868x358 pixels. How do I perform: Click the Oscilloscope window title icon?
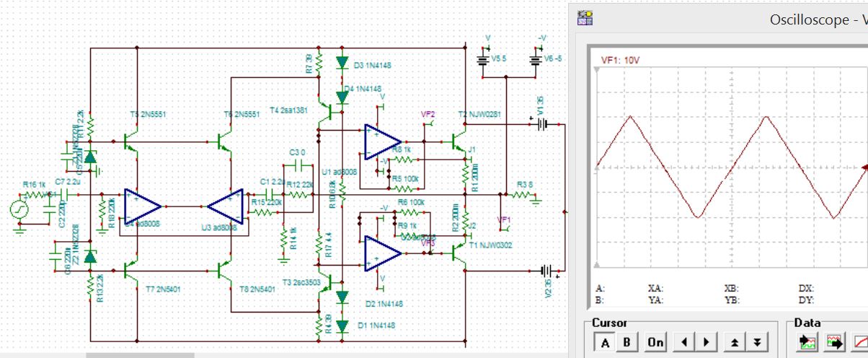pyautogui.click(x=585, y=19)
